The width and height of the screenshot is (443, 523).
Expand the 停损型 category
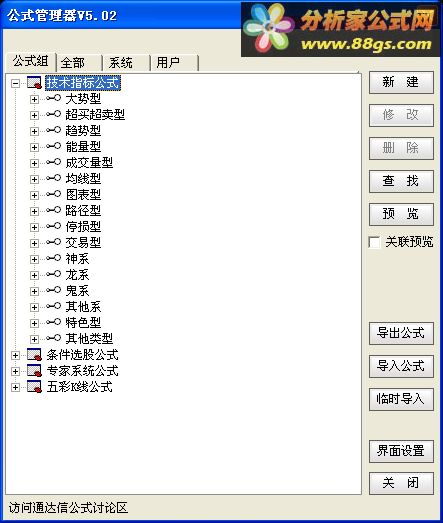pos(34,227)
